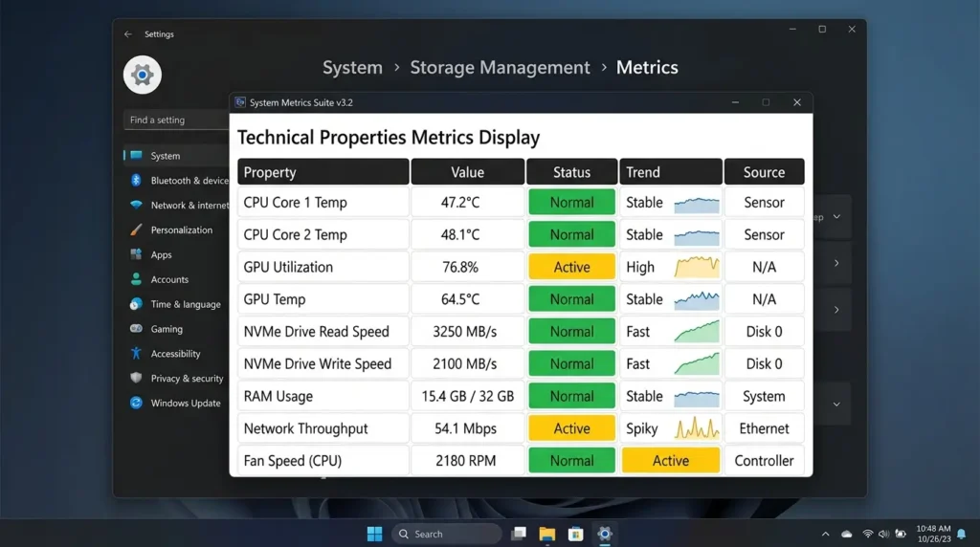Go back using Settings back arrow
Screen dimensions: 980x547
click(x=128, y=34)
